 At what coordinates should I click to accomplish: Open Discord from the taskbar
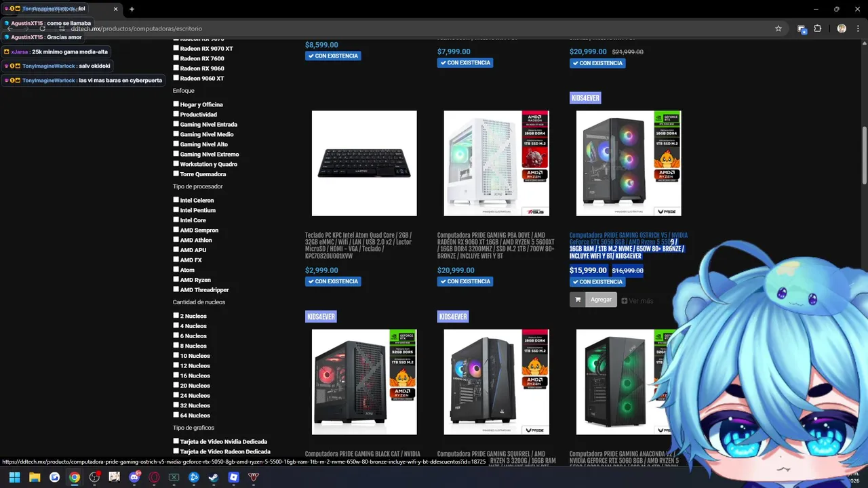tap(134, 477)
